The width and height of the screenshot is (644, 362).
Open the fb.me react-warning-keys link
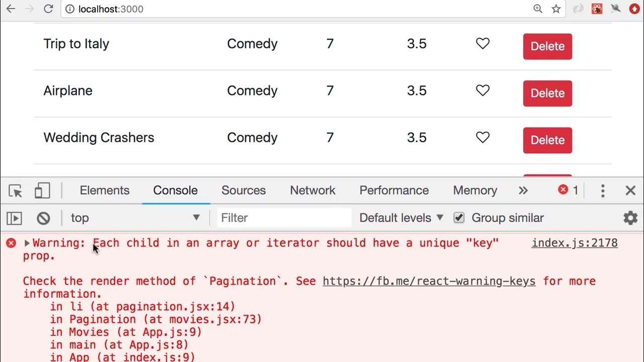click(x=429, y=281)
